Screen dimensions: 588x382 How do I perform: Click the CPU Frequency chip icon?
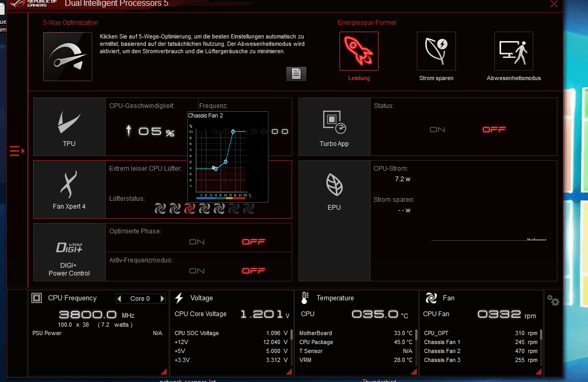coord(36,298)
